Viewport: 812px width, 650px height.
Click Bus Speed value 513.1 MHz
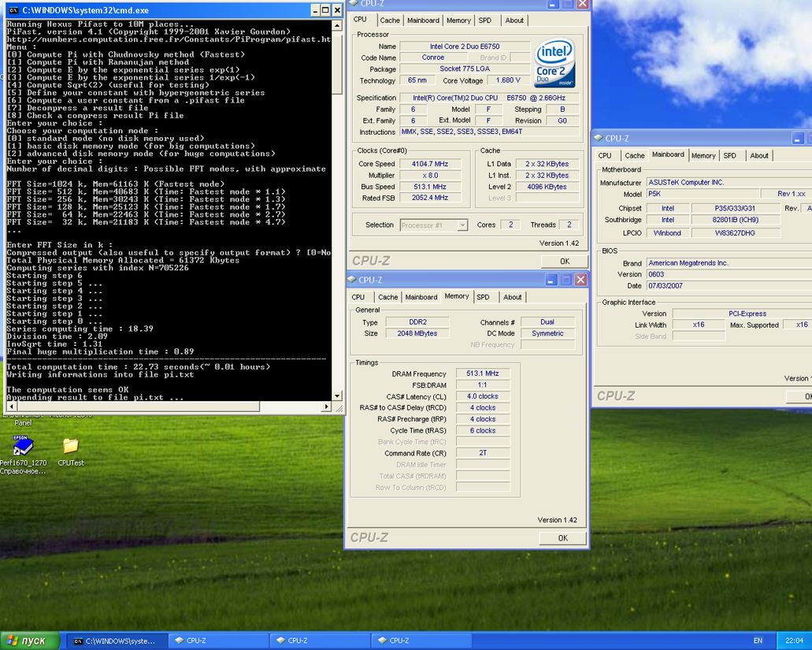tap(430, 187)
